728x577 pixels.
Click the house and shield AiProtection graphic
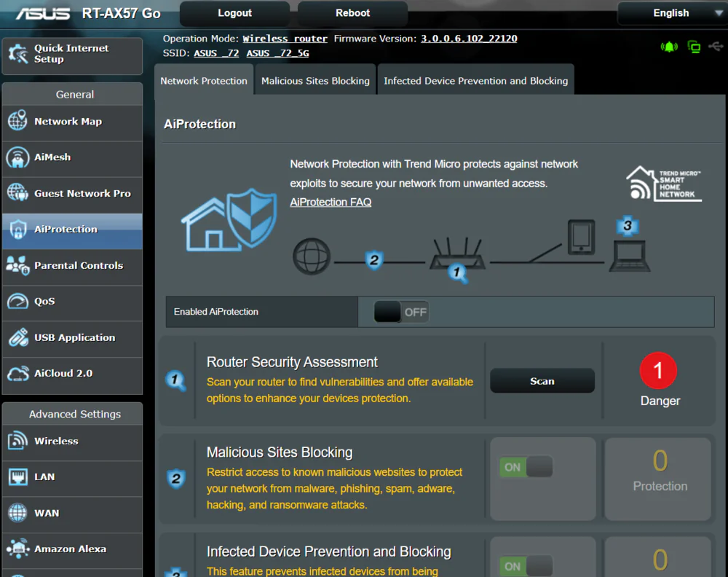point(229,220)
